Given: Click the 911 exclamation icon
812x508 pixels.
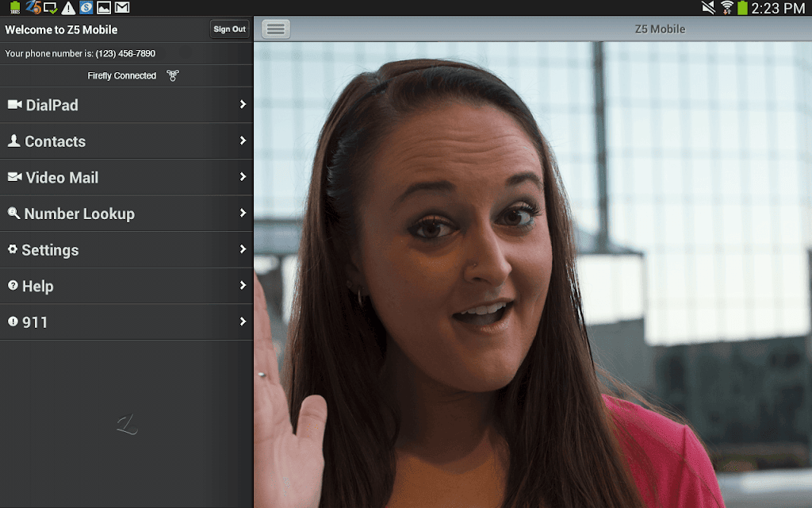Looking at the screenshot, I should 13,321.
